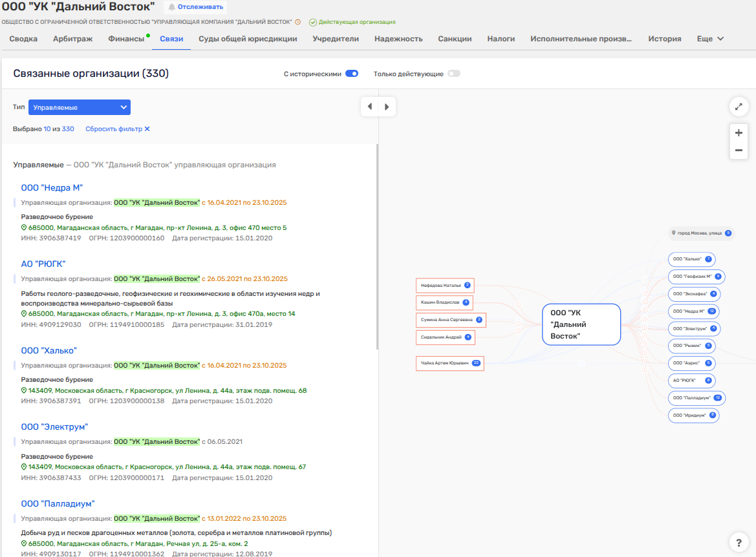Click the right arrow panel expand icon
This screenshot has width=756, height=557.
[x=387, y=107]
